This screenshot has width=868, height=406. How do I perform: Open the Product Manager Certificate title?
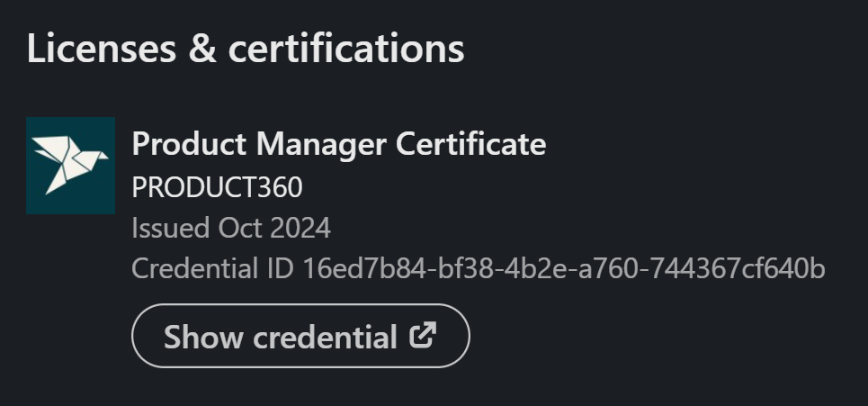click(338, 144)
